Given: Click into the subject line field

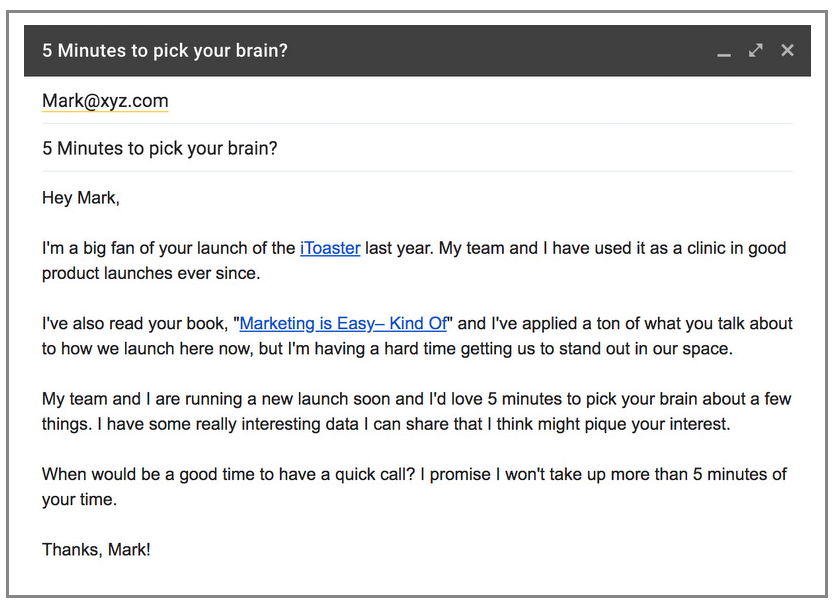Looking at the screenshot, I should click(417, 148).
